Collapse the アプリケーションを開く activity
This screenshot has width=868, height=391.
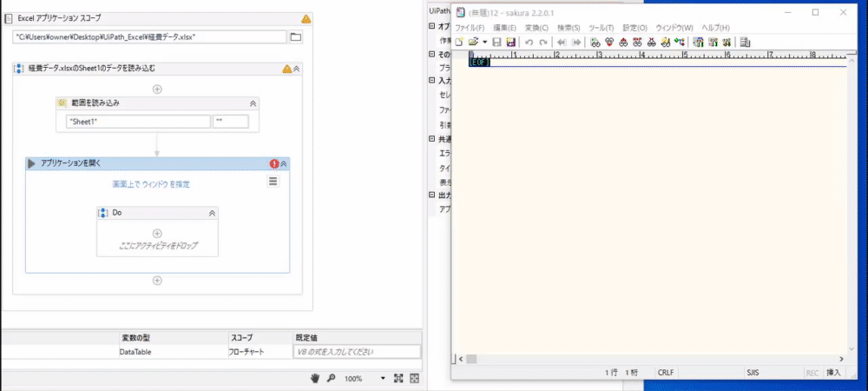[284, 164]
